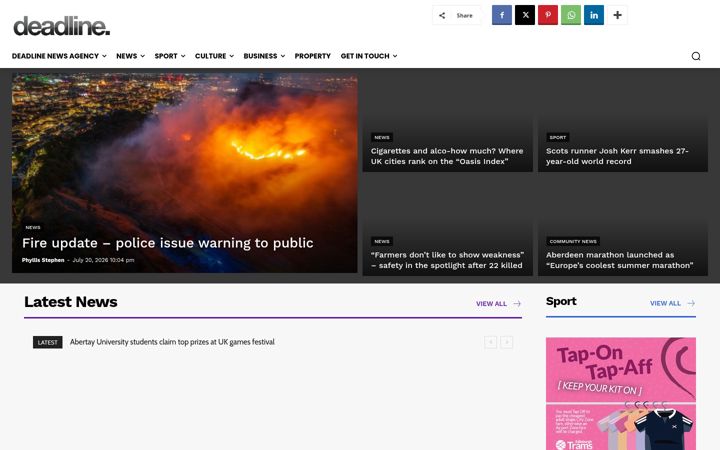This screenshot has width=720, height=450.
Task: Click the Latest News section heading
Action: click(71, 302)
